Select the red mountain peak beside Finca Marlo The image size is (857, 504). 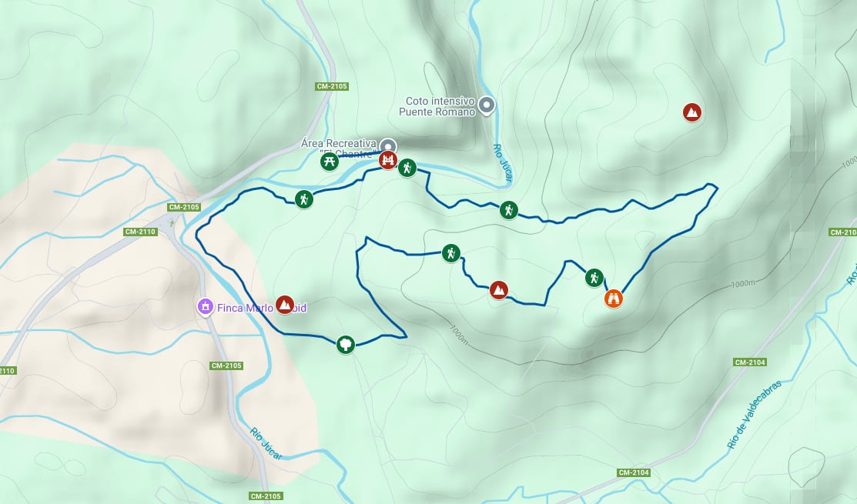pyautogui.click(x=284, y=304)
